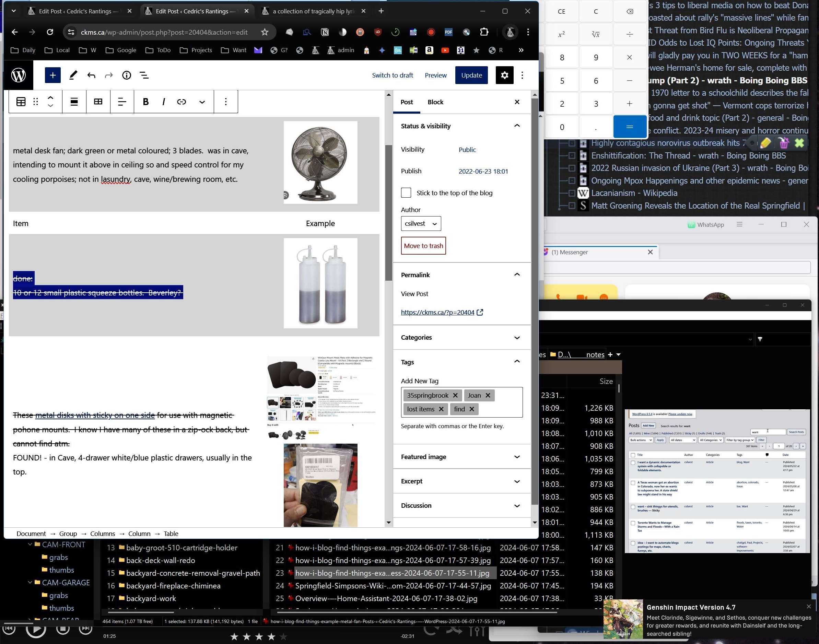Viewport: 819px width, 644px height.
Task: Switch to tragically hip lyrics browser tab
Action: tap(313, 11)
